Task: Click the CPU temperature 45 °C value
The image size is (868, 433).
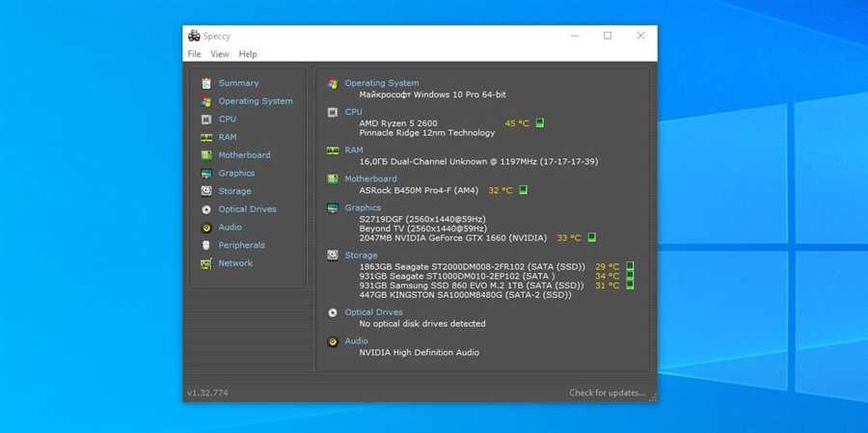Action: point(517,123)
